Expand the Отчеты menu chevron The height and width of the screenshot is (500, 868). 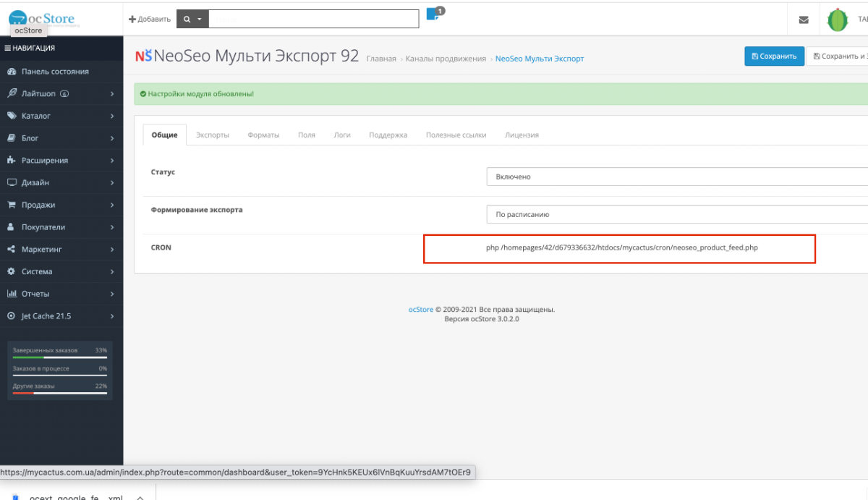click(112, 294)
